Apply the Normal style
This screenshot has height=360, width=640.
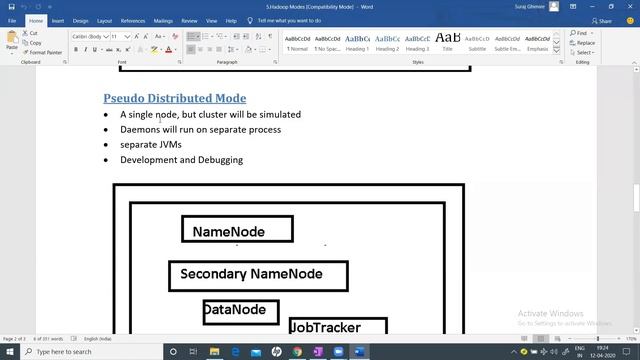click(x=297, y=43)
